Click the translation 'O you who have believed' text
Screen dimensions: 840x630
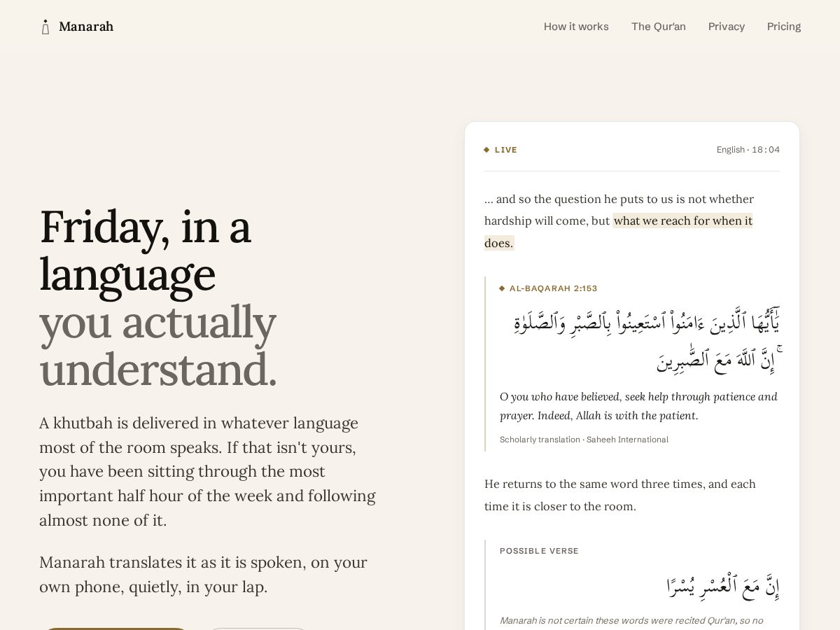[x=638, y=406]
